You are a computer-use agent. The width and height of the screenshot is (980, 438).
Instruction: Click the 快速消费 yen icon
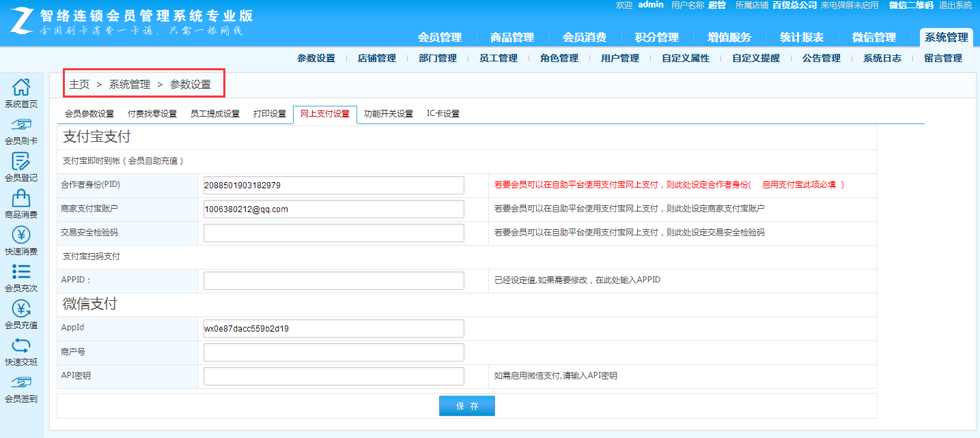[21, 235]
